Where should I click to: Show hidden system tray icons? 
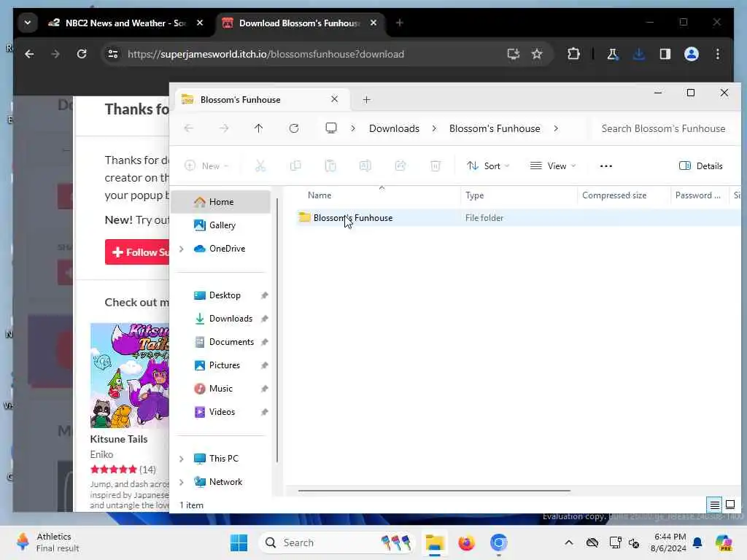(569, 542)
